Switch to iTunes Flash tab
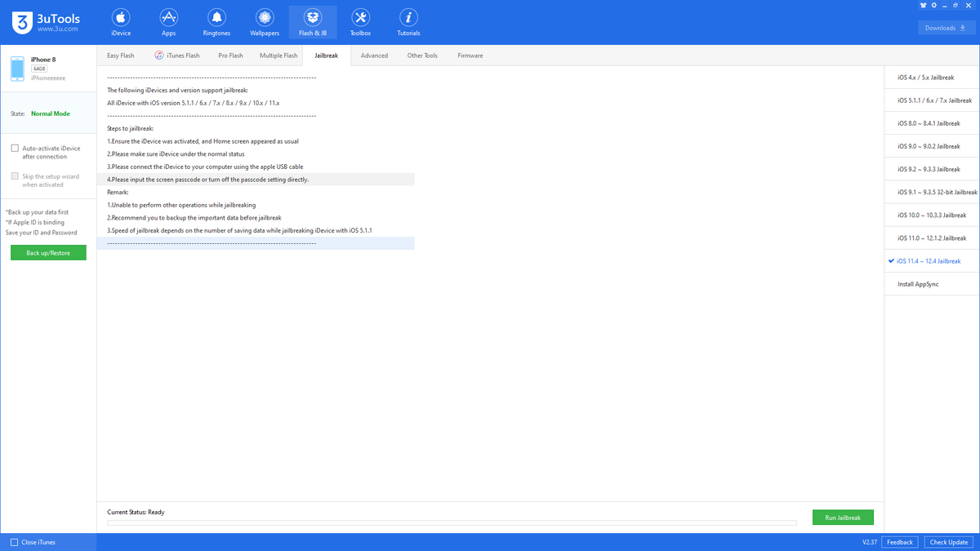Screen dimensions: 980x551 pyautogui.click(x=177, y=56)
